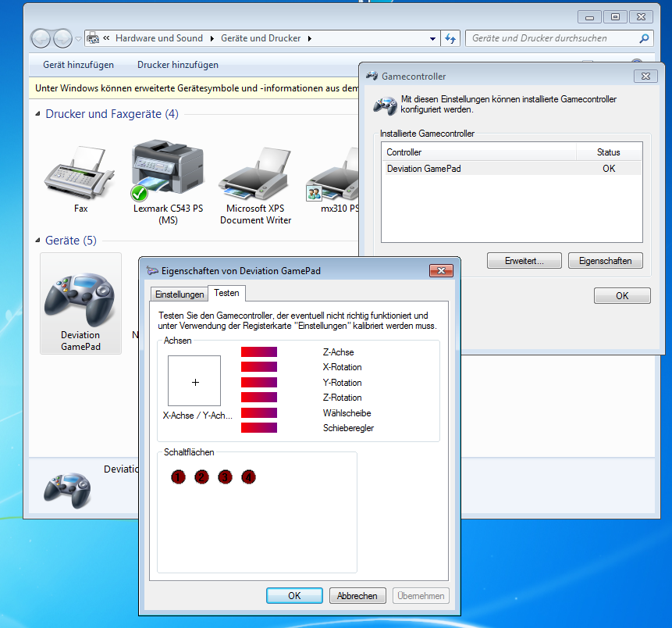Click the Erweitert... button
This screenshot has width=672, height=628.
point(524,261)
